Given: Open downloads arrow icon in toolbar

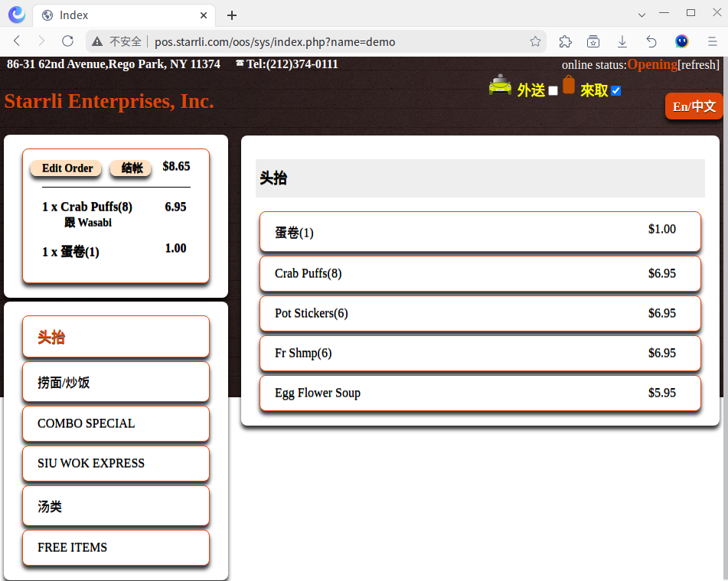Looking at the screenshot, I should click(622, 41).
